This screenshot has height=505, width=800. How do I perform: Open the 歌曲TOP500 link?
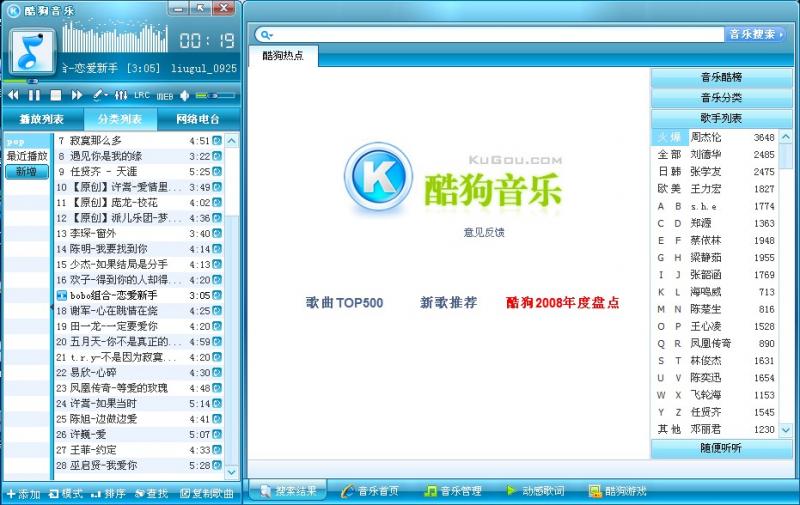[x=344, y=302]
